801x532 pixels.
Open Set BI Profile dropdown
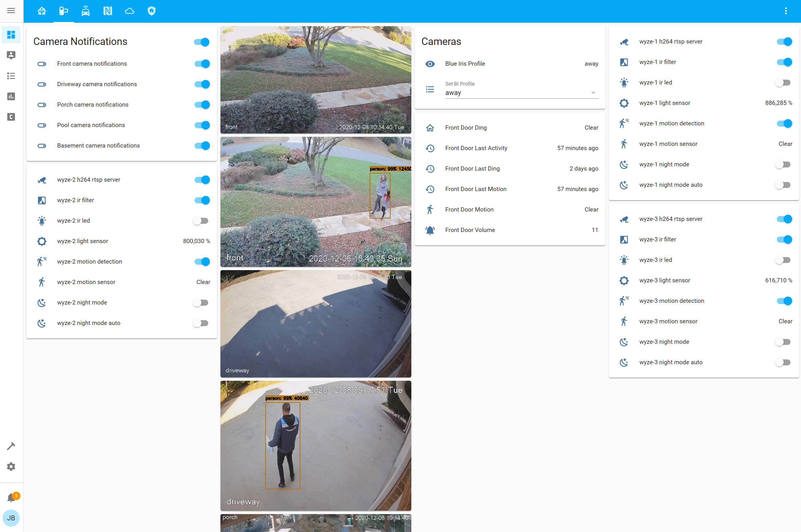point(521,93)
